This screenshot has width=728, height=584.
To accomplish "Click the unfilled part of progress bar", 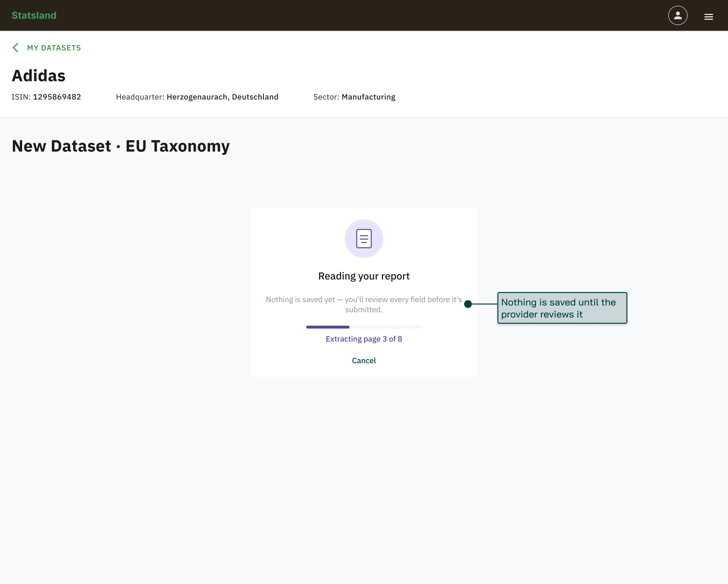I will [x=386, y=327].
